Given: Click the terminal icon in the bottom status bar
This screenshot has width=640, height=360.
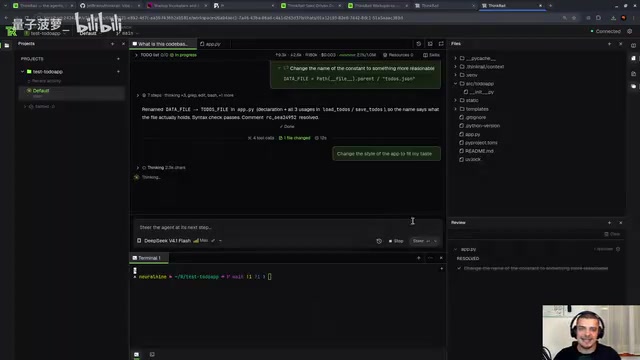Looking at the screenshot, I should 136,354.
